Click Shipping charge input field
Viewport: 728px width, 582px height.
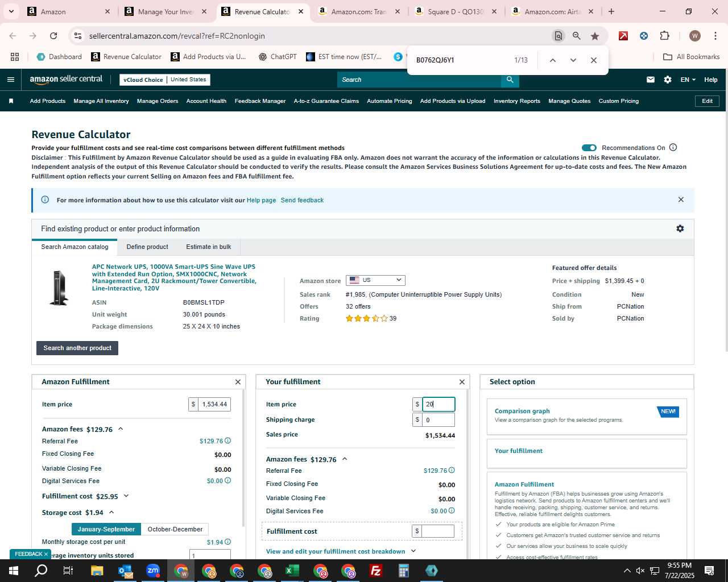438,420
